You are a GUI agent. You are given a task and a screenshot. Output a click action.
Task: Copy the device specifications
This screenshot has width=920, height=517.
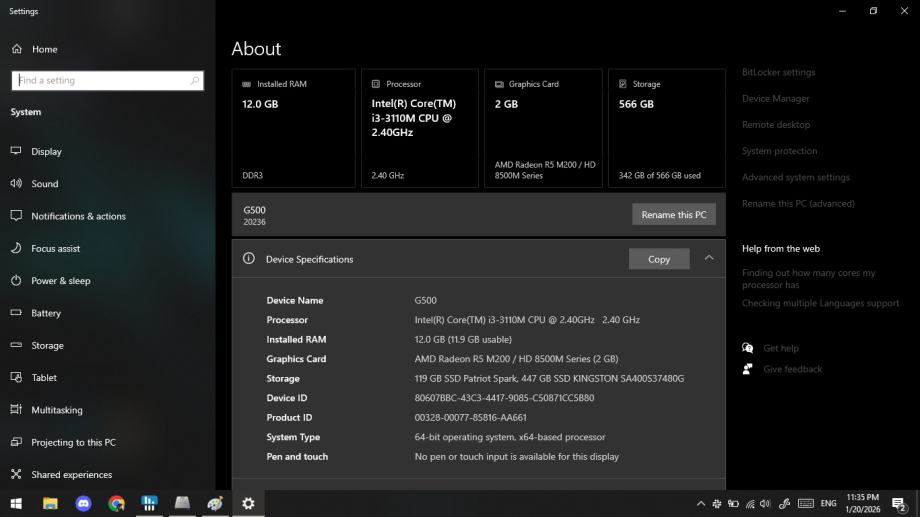click(659, 259)
